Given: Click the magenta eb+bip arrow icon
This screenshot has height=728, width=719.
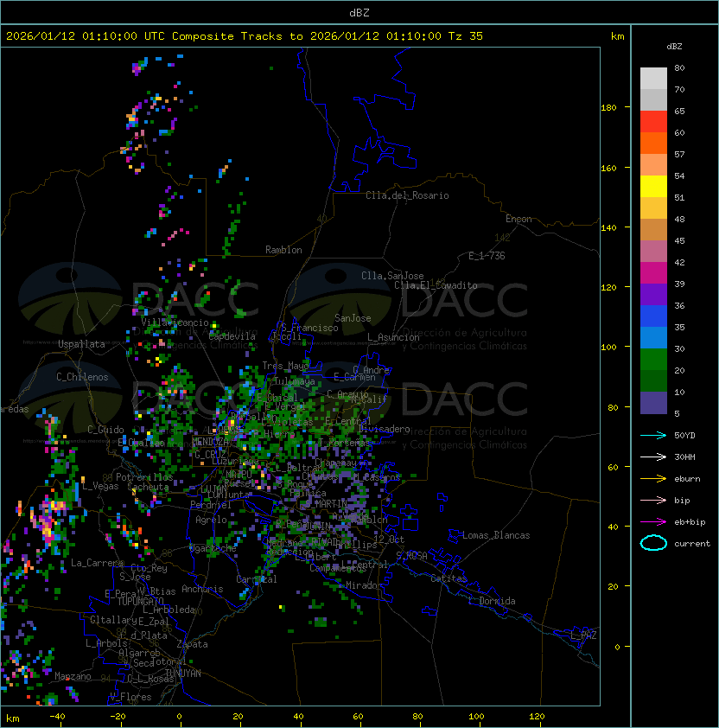Looking at the screenshot, I should (653, 522).
